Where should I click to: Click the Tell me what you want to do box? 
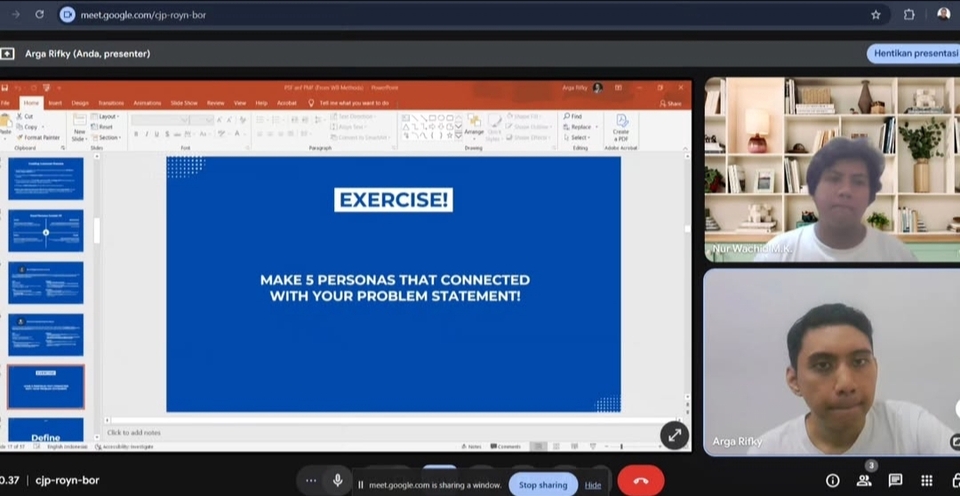349,103
